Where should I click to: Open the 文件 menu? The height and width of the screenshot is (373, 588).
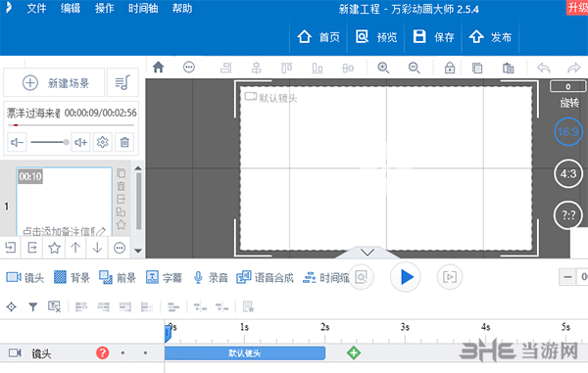[x=36, y=8]
